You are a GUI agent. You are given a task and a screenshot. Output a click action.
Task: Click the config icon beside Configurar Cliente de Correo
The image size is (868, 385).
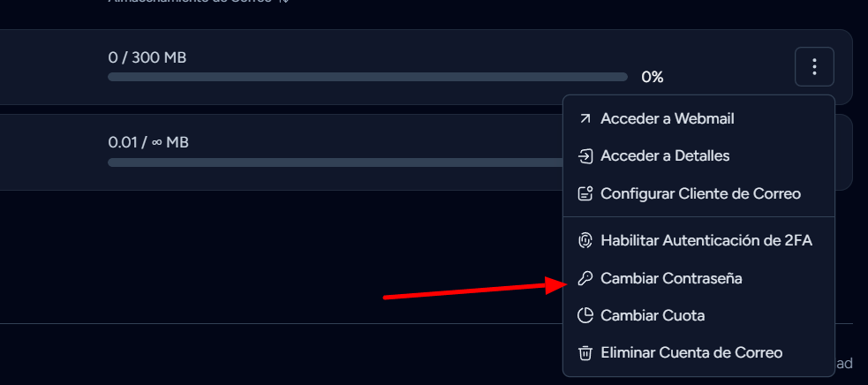tap(585, 193)
